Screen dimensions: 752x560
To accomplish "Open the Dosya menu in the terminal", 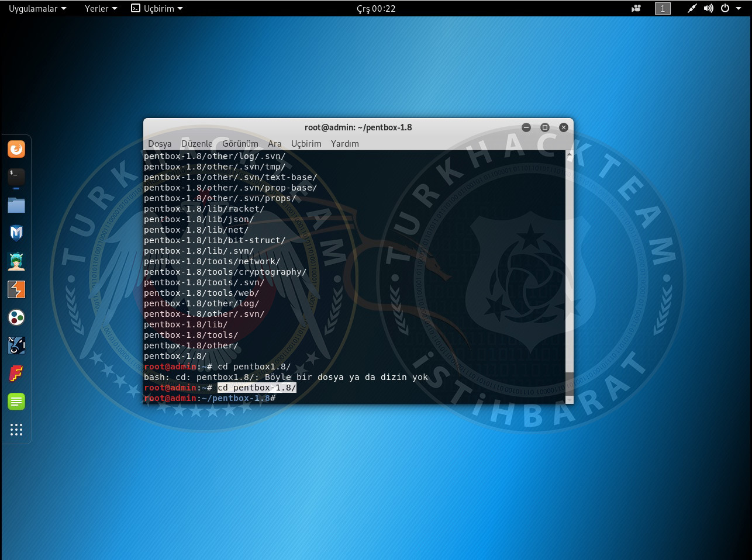I will (x=160, y=144).
